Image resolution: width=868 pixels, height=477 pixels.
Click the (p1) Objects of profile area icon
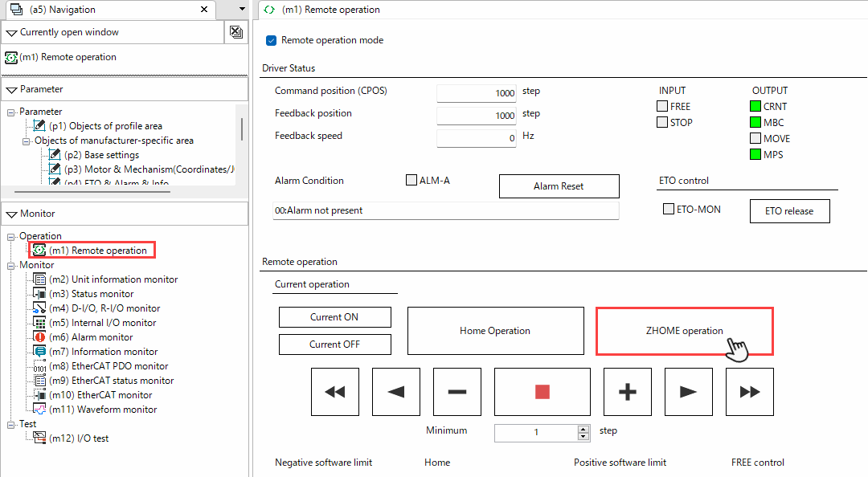click(x=40, y=125)
